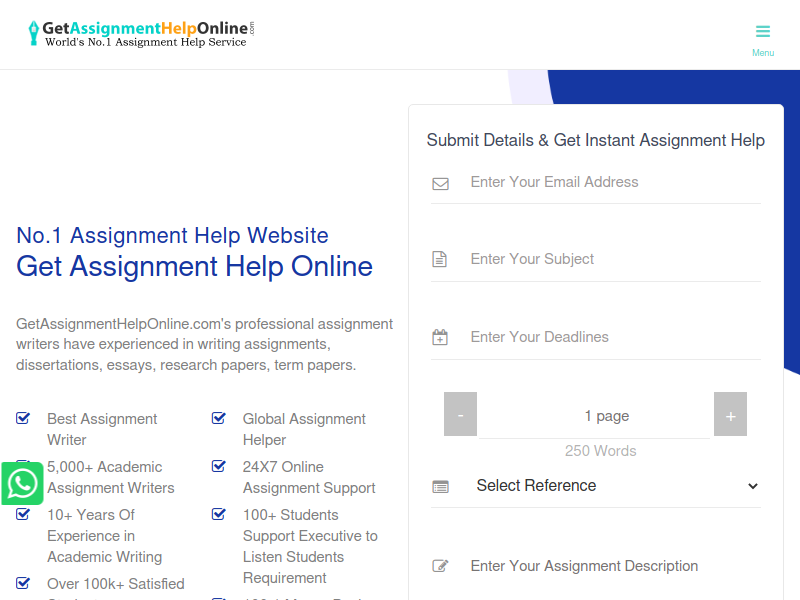Click the pencil icon beside assignment description
Image resolution: width=800 pixels, height=600 pixels.
point(440,566)
